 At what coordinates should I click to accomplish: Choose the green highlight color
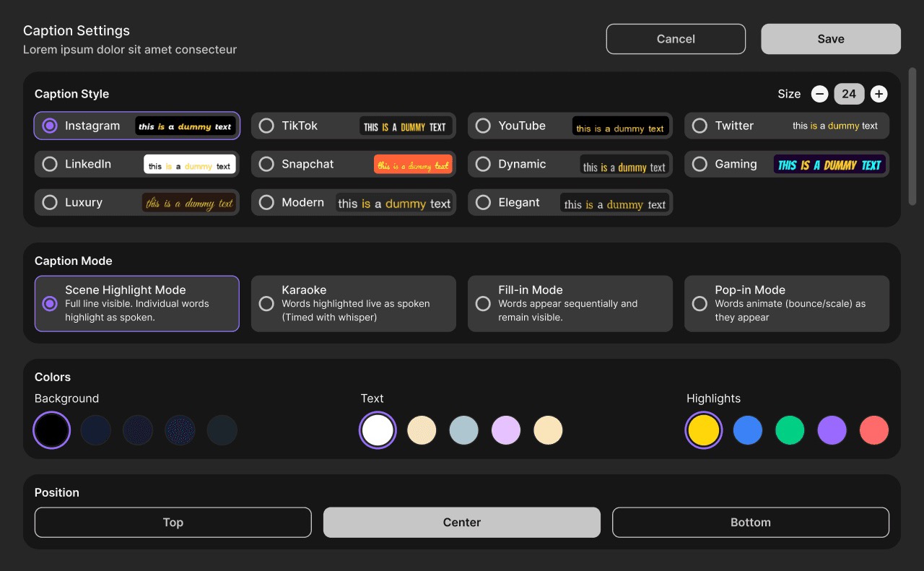coord(790,430)
